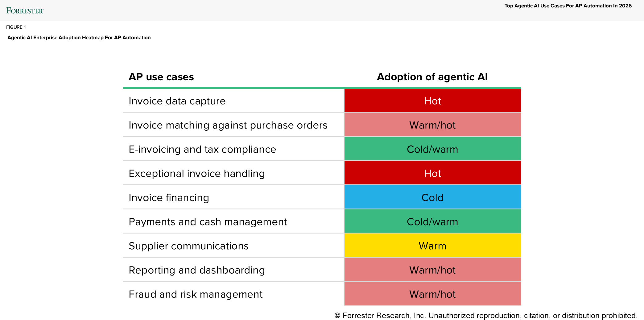
Task: Click the "FIGURE 1" label
Action: pyautogui.click(x=16, y=27)
